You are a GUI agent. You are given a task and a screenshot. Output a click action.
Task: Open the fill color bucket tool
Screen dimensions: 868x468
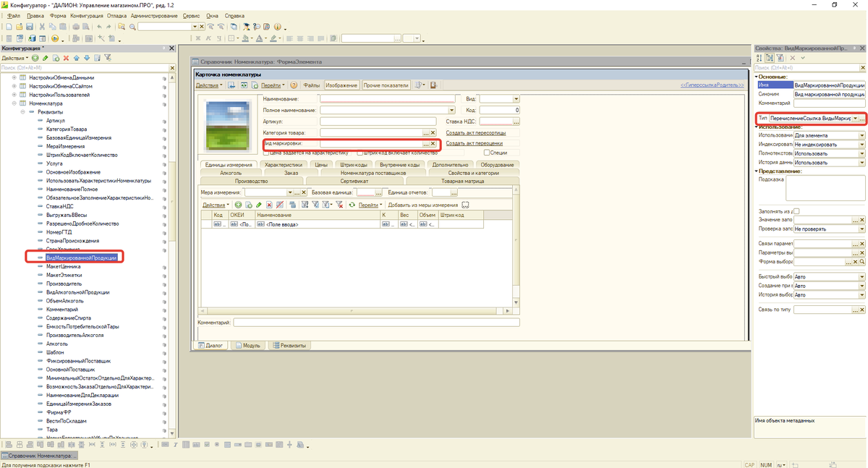point(246,38)
